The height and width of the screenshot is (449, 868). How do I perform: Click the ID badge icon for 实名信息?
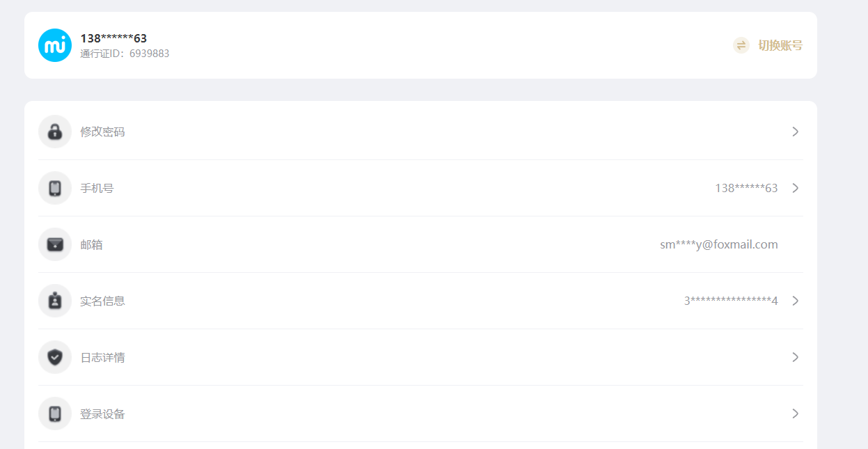55,301
